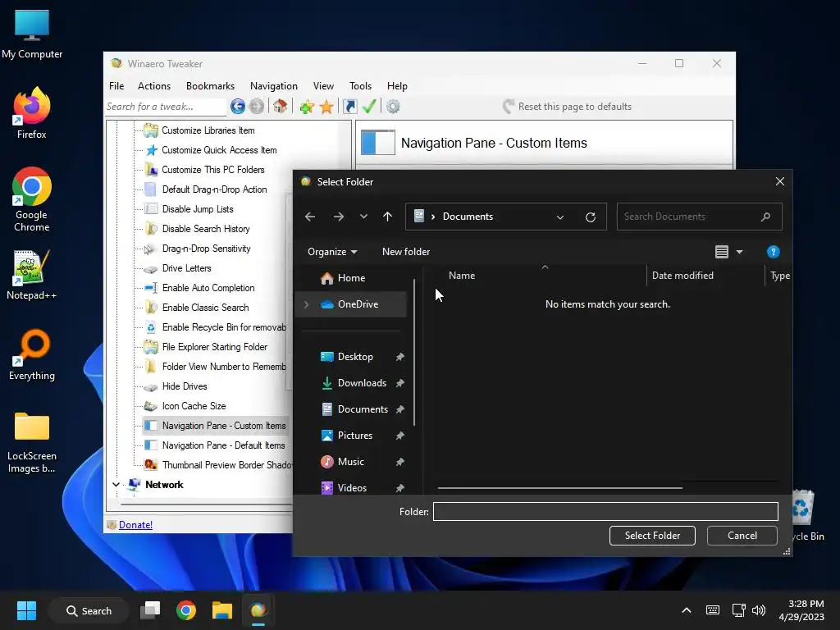Image resolution: width=840 pixels, height=630 pixels.
Task: Select Disable Jump Lists tweak
Action: click(x=198, y=209)
